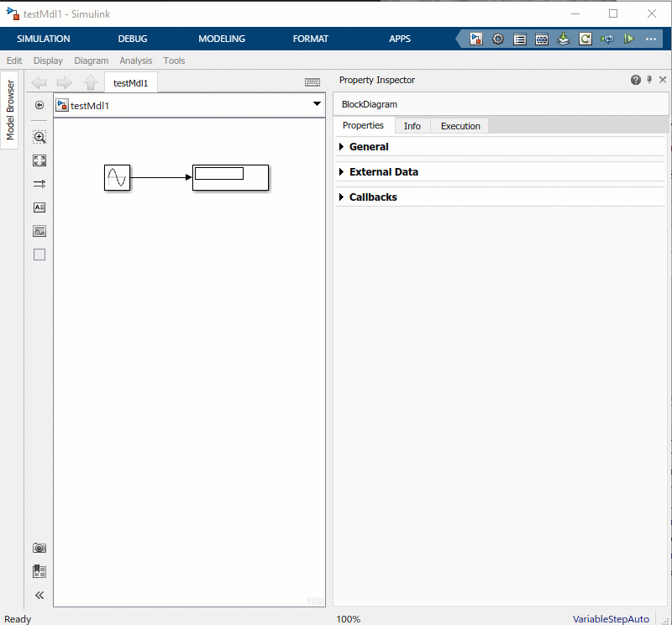Viewport: 672px width, 625px height.
Task: Take a screenshot with camera icon
Action: [39, 548]
